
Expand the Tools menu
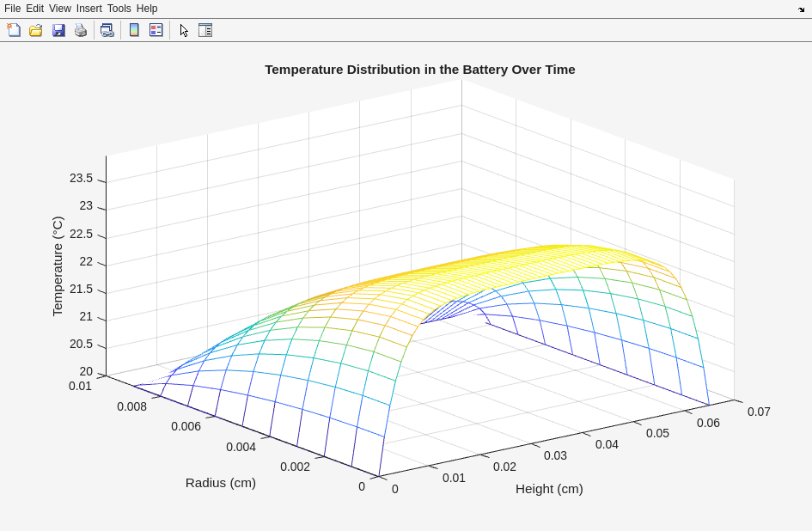click(119, 9)
